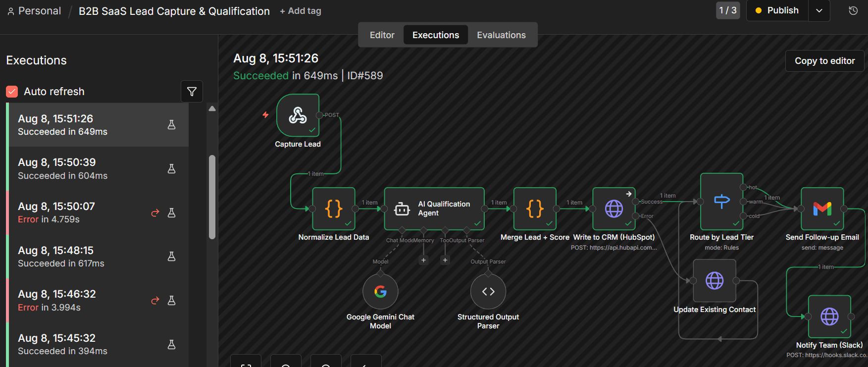Image resolution: width=868 pixels, height=367 pixels.
Task: Click the execution filter funnel icon
Action: click(192, 92)
